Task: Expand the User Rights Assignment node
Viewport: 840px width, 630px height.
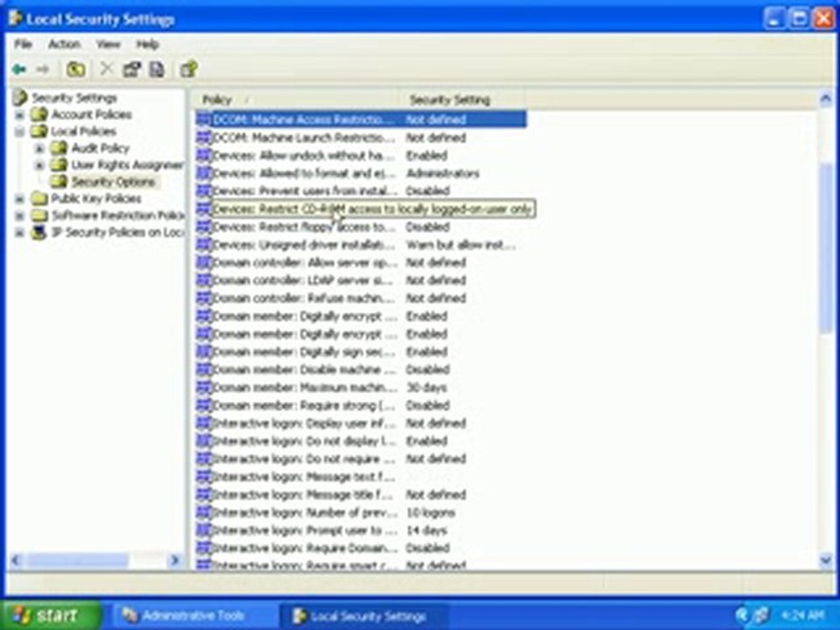Action: [39, 165]
